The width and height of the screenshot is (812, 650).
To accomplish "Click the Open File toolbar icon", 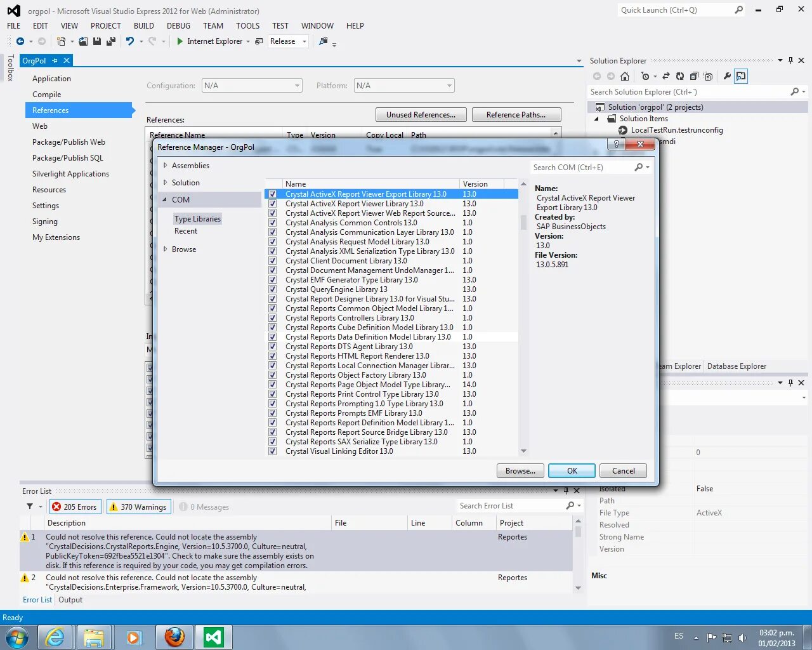I will click(x=83, y=41).
